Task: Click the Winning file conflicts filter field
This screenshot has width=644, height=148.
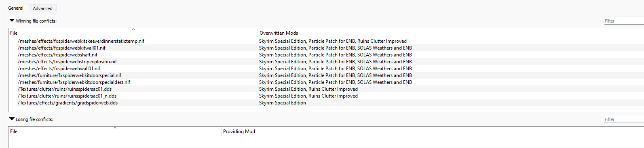Action: [624, 21]
